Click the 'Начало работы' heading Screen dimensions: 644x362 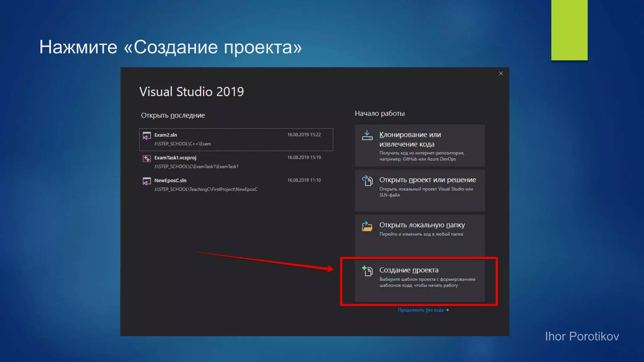(x=380, y=113)
